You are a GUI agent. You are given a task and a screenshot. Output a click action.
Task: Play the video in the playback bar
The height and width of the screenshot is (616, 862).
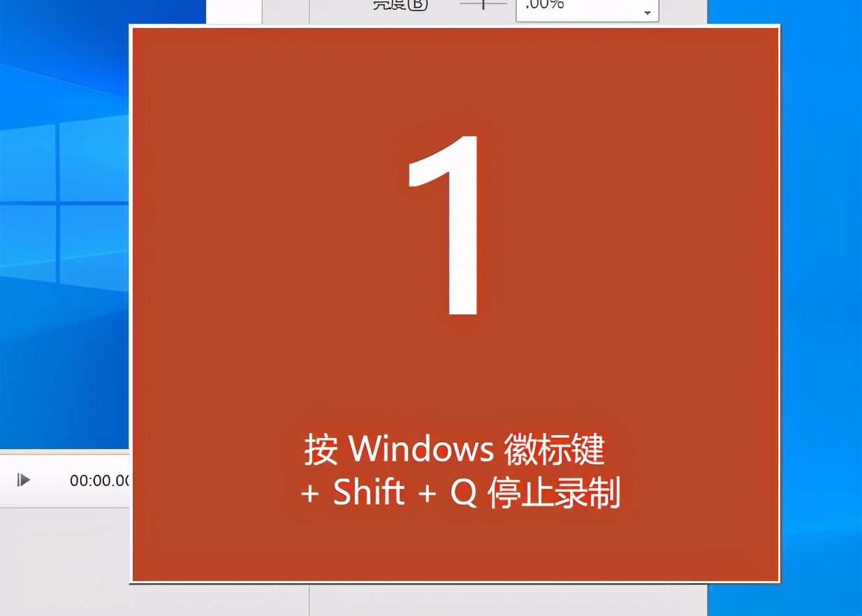click(24, 480)
